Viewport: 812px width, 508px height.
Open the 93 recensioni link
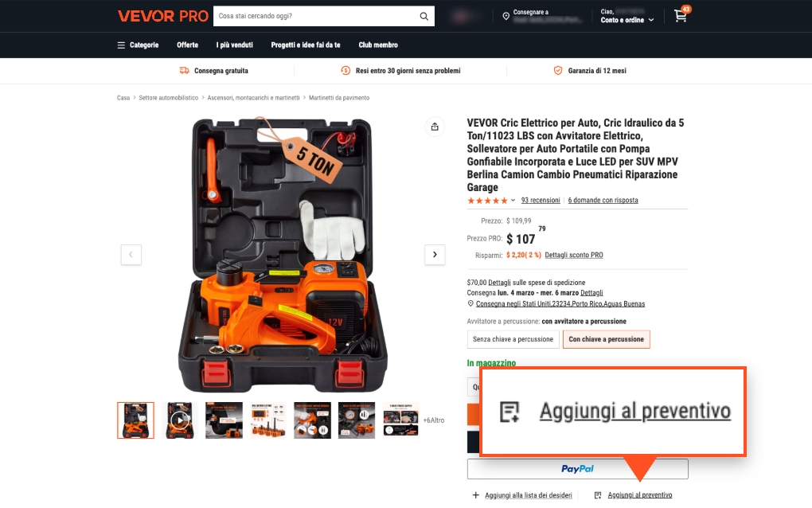540,201
